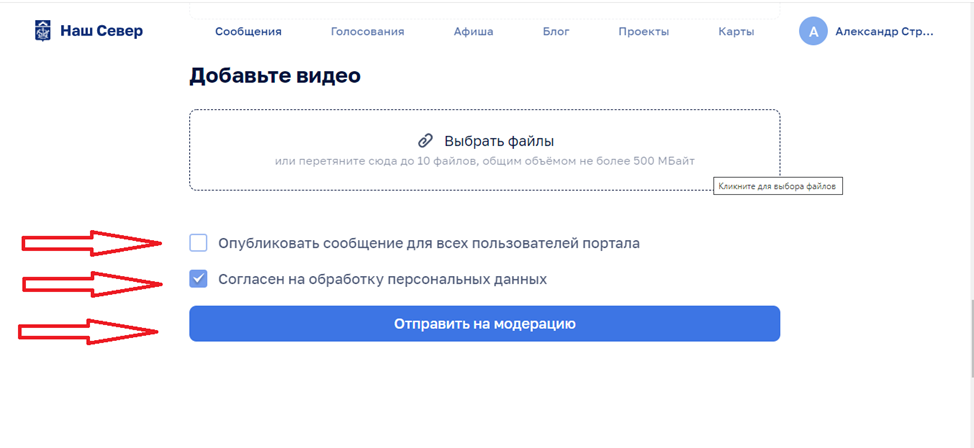
Task: Uncheck Согласен на обработку персональных данных
Action: coord(198,279)
